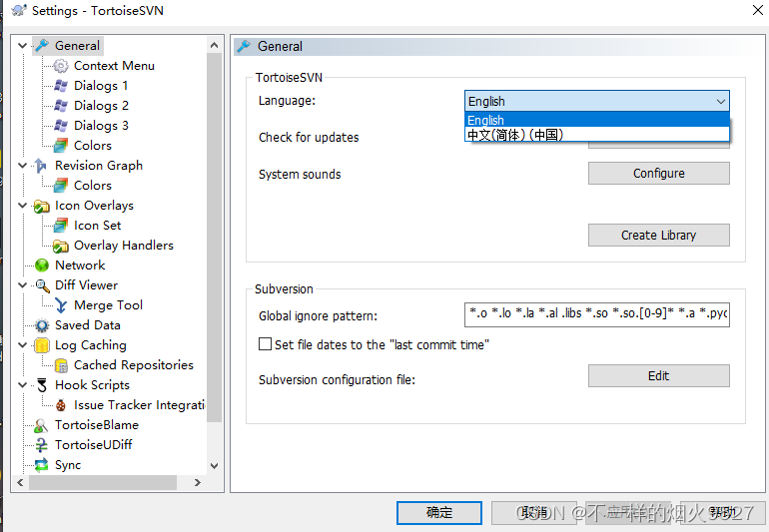
Task: Click the General wrench icon in tree
Action: pos(42,46)
